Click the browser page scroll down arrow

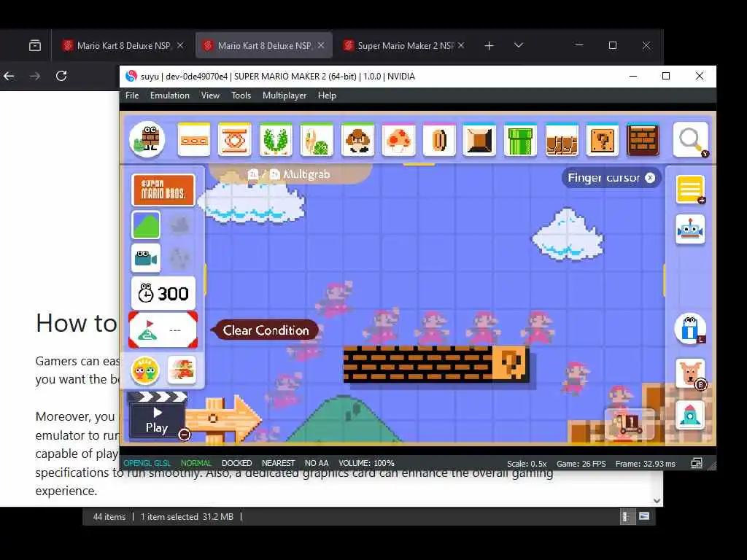click(x=657, y=500)
